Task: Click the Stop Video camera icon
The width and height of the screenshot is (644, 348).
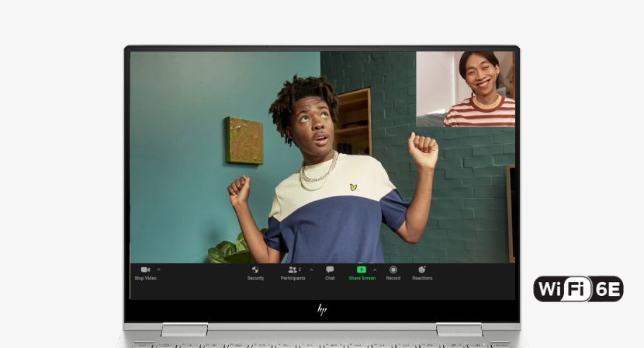Action: tap(145, 270)
